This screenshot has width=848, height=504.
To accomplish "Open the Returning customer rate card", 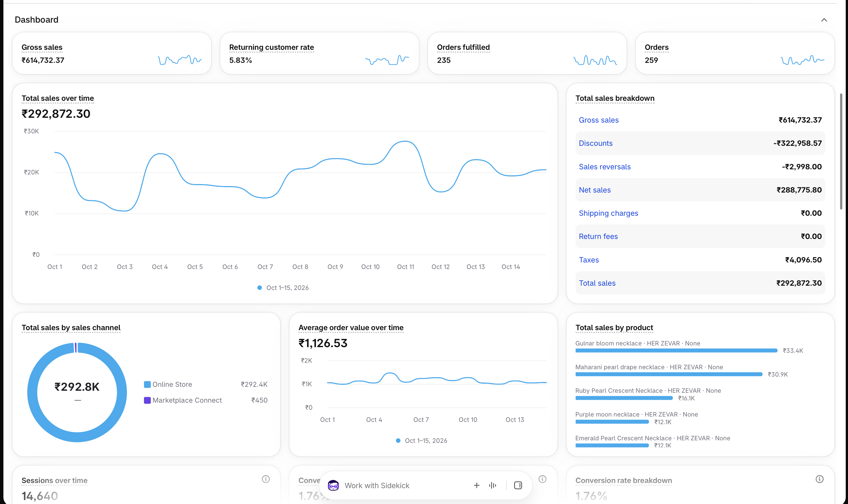I will (x=319, y=53).
